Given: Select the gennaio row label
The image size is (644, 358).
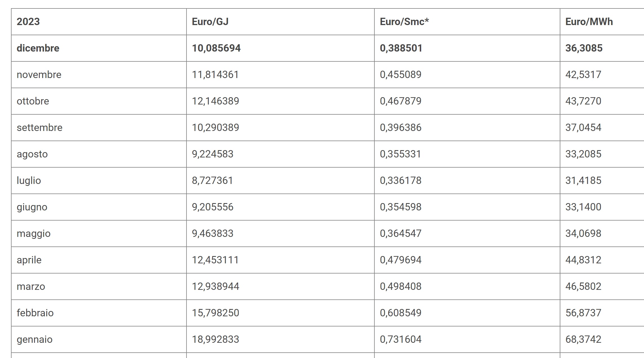Looking at the screenshot, I should [35, 339].
